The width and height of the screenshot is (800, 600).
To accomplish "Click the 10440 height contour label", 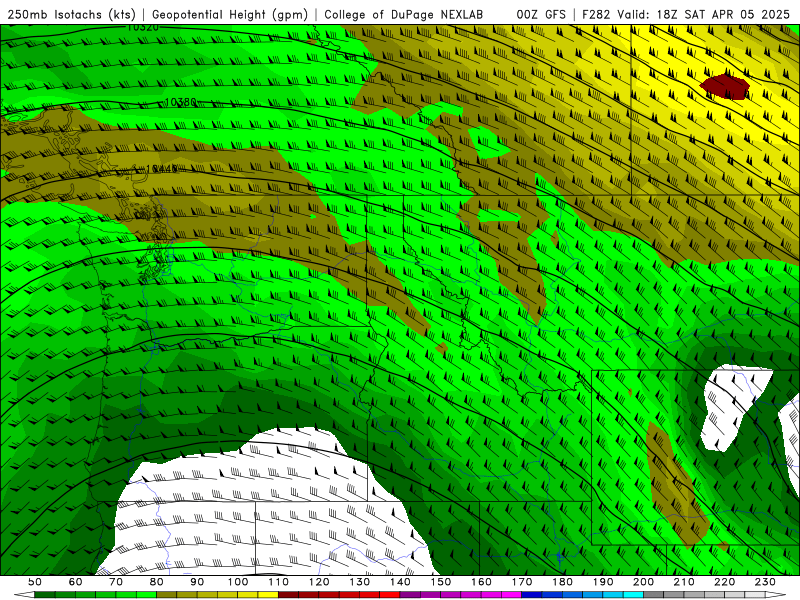I will pyautogui.click(x=161, y=168).
